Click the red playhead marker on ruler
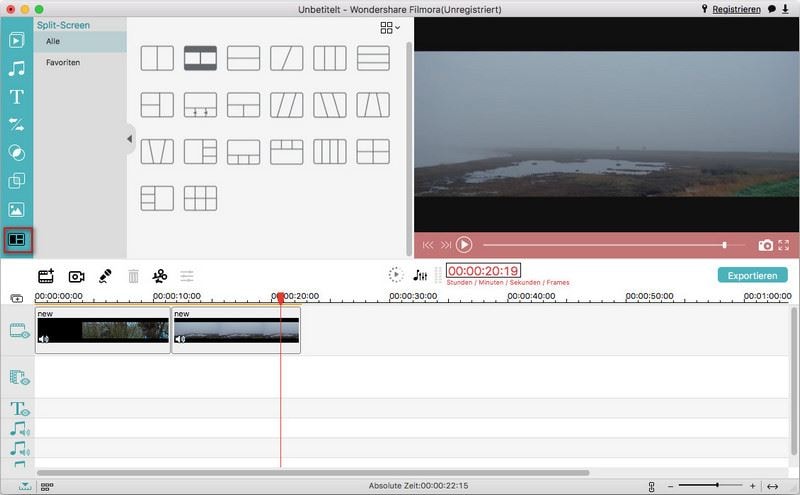 pyautogui.click(x=280, y=298)
